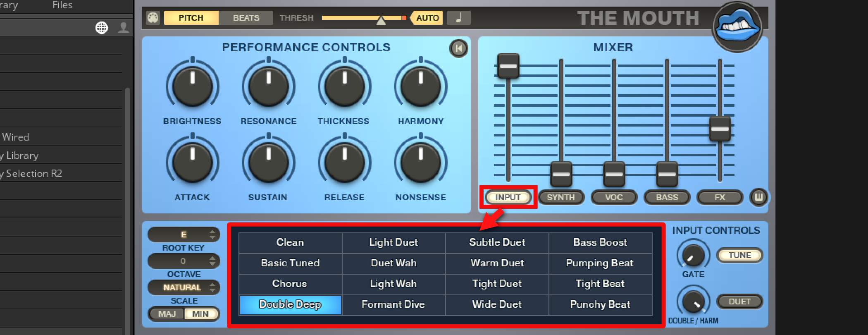Click the BASS mixer fader handle
The width and height of the screenshot is (868, 335).
667,174
